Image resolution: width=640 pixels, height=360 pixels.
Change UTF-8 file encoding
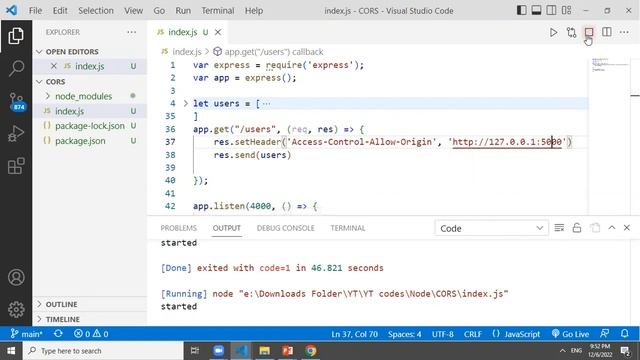point(443,333)
